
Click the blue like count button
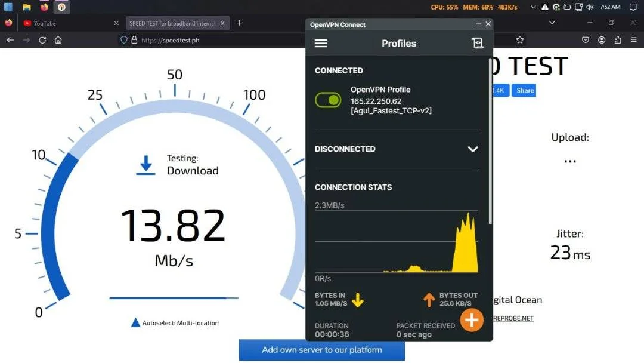(x=501, y=90)
